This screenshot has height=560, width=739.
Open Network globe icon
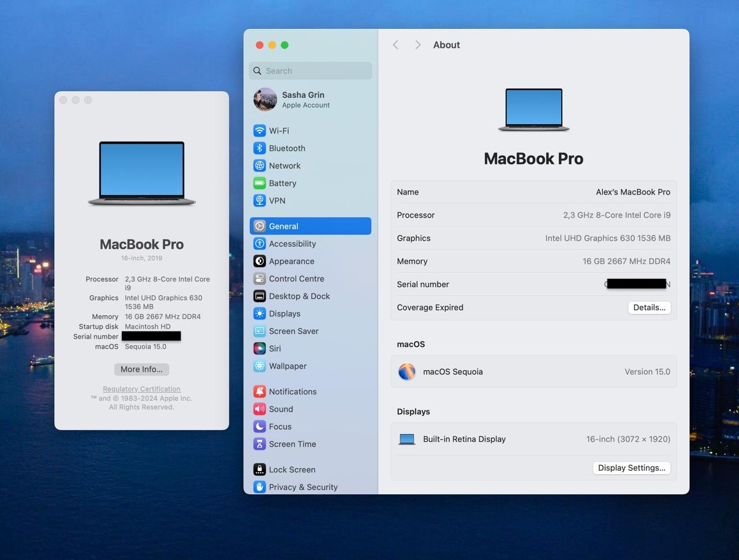point(260,166)
